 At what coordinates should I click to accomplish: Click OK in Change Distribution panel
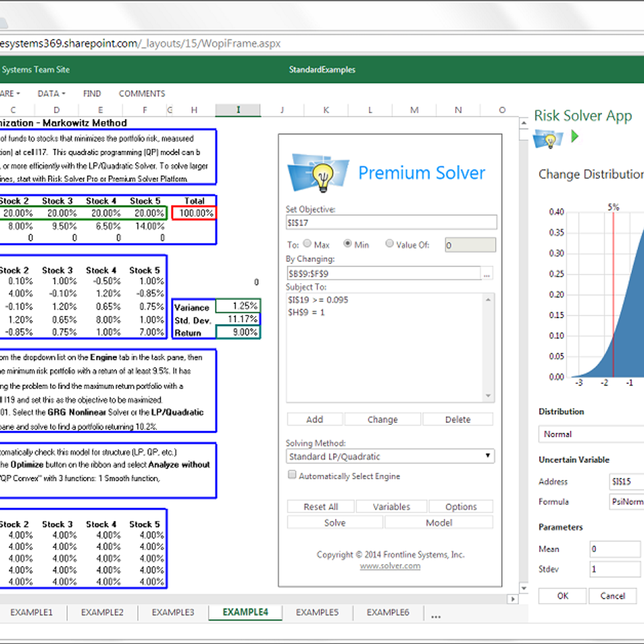(563, 596)
